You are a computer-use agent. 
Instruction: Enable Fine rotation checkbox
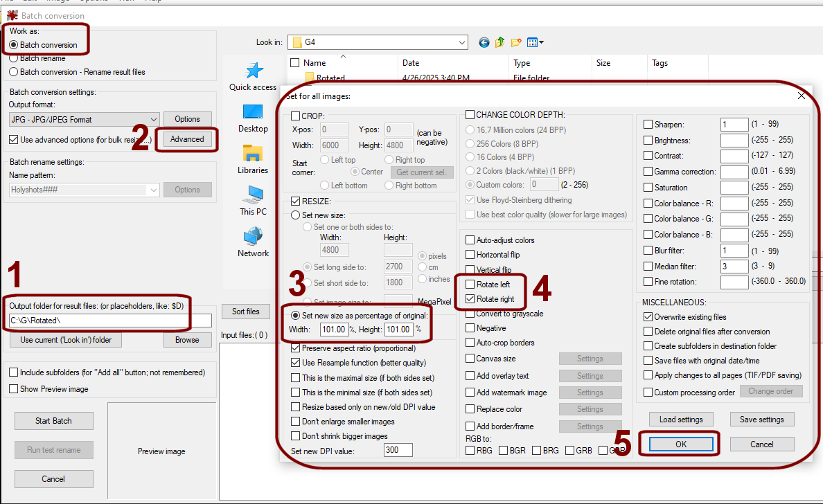(x=648, y=282)
